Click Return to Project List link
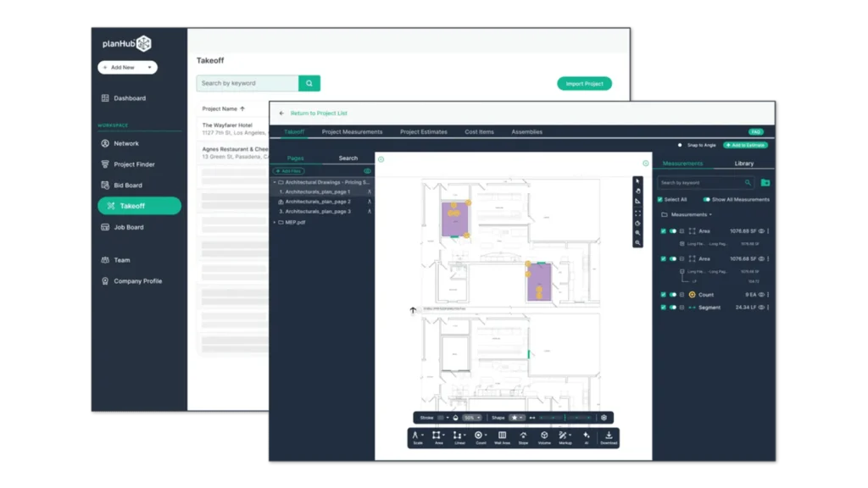This screenshot has width=868, height=488. (319, 113)
